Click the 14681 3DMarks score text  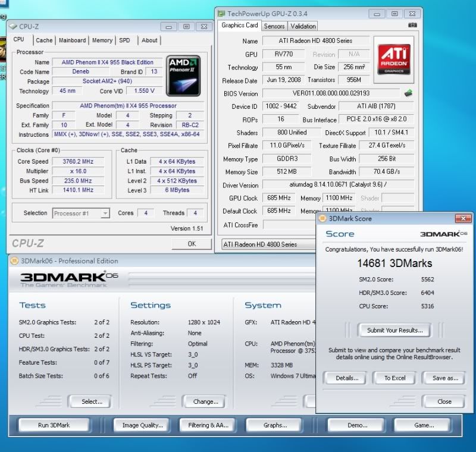(394, 263)
